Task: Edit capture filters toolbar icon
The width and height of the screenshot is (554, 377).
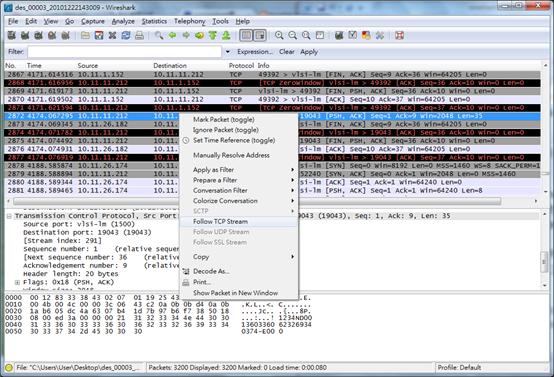Action: pos(339,35)
